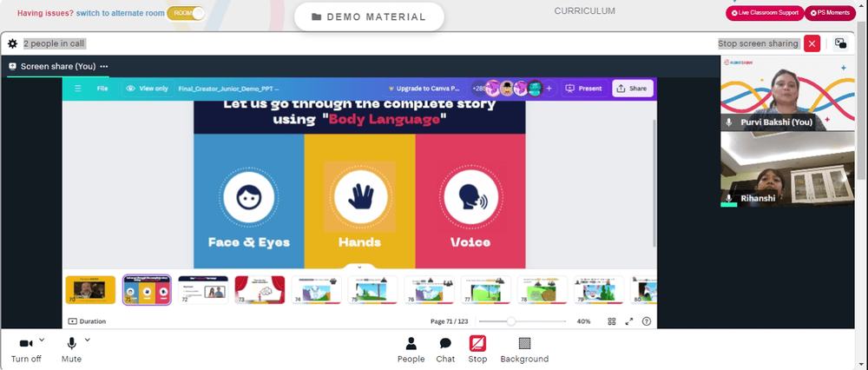Screen dimensions: 868x370
Task: Open the Canva hamburger menu icon
Action: pos(78,88)
